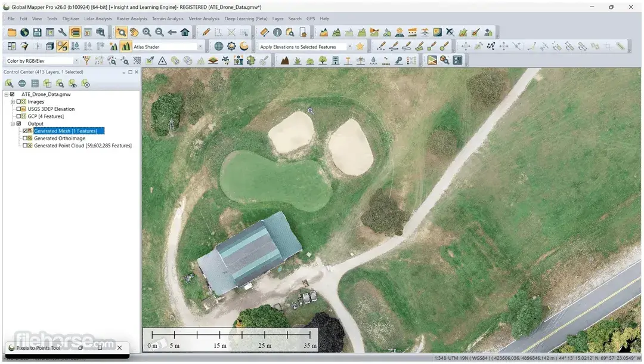The image size is (644, 364).
Task: Collapse the Output layer group
Action: click(x=13, y=124)
